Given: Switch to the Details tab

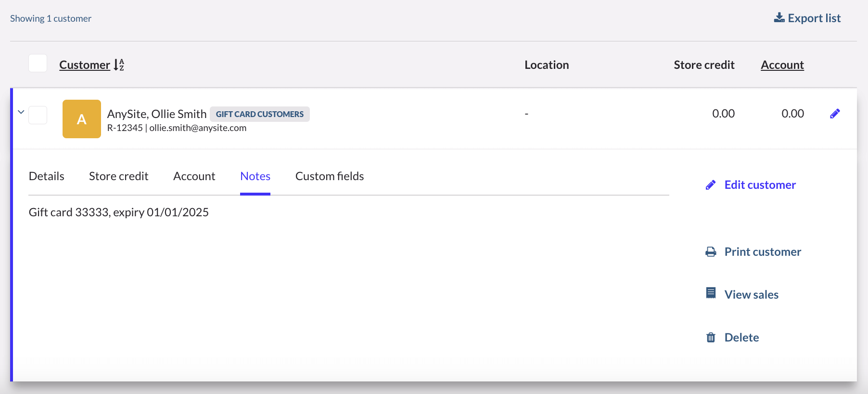Looking at the screenshot, I should [47, 176].
